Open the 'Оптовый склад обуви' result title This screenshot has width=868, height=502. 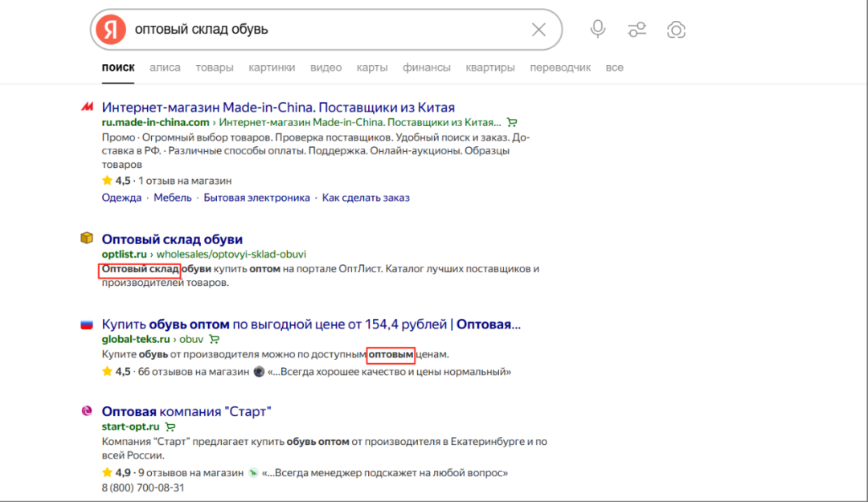pos(172,239)
